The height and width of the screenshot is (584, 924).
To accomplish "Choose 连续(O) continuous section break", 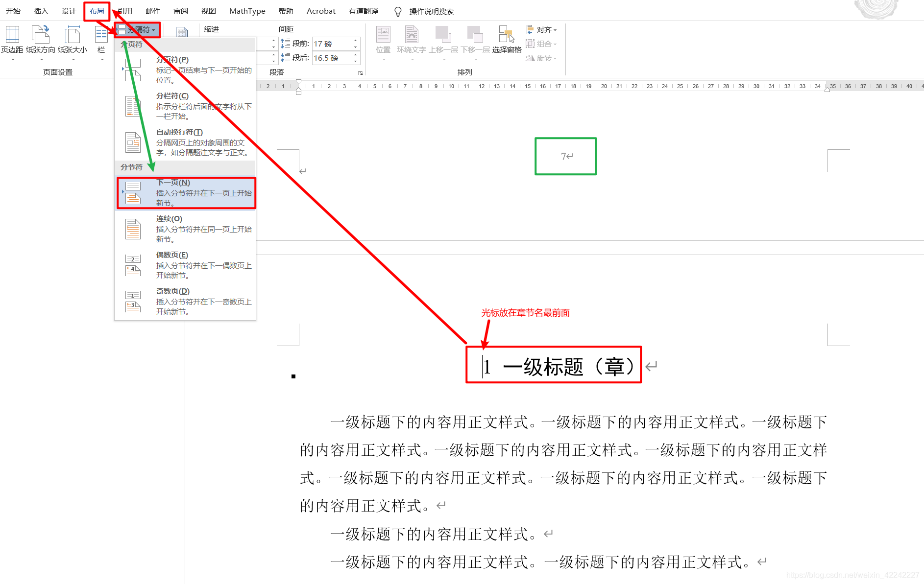I will coord(185,229).
